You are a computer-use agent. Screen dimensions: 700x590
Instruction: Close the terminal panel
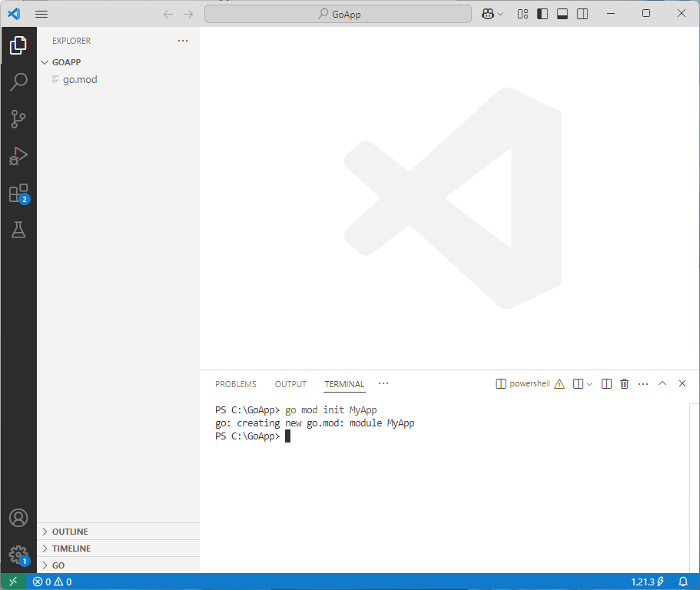[x=682, y=383]
